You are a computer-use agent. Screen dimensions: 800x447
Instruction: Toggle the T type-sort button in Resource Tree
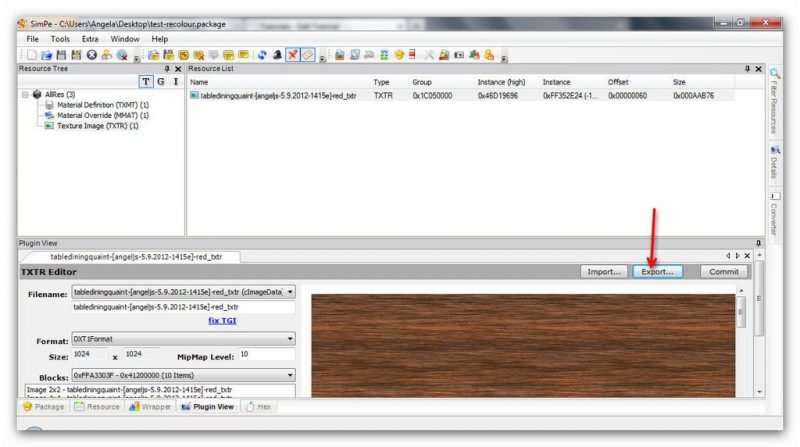(x=146, y=82)
